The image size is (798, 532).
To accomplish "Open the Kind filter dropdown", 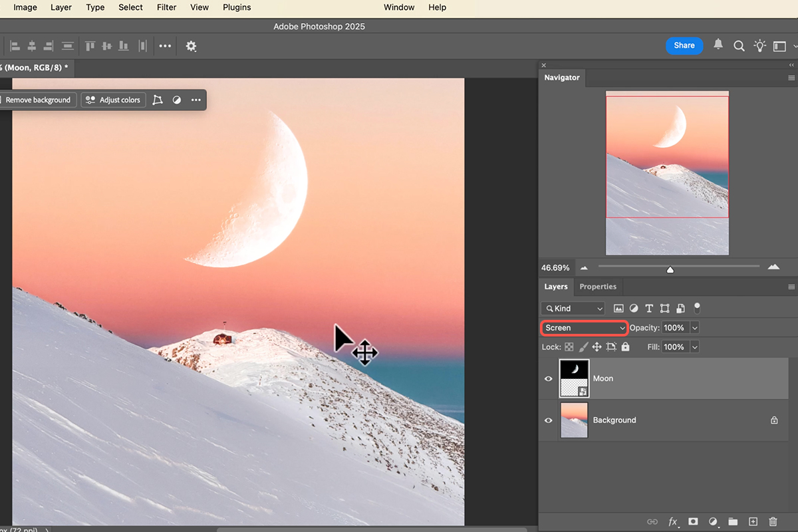I will [x=573, y=309].
